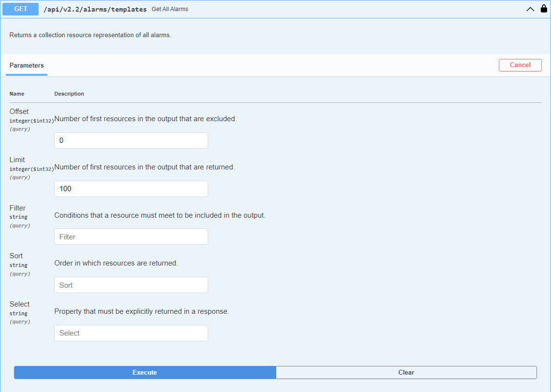551x392 pixels.
Task: Click the endpoint description about all alarms
Action: 90,35
